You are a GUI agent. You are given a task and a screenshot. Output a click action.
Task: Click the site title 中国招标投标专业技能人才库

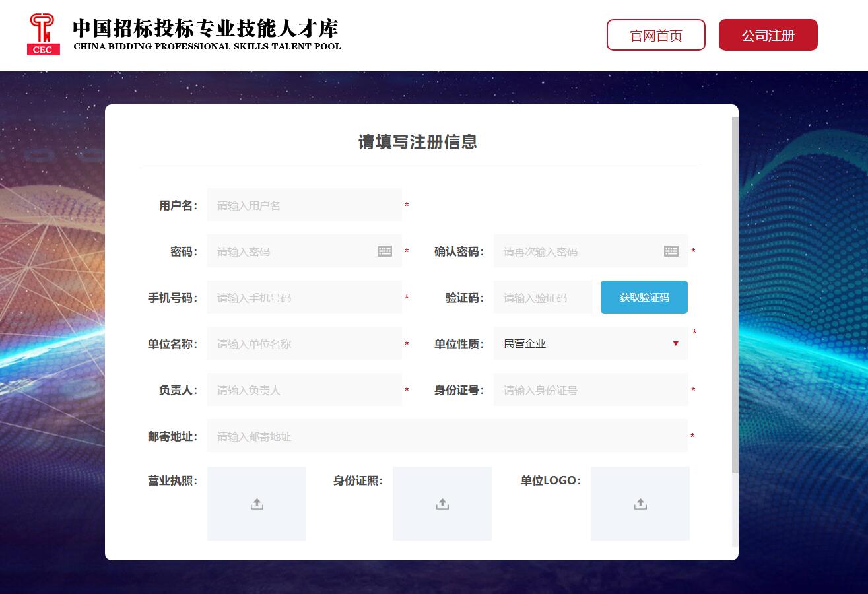click(206, 29)
